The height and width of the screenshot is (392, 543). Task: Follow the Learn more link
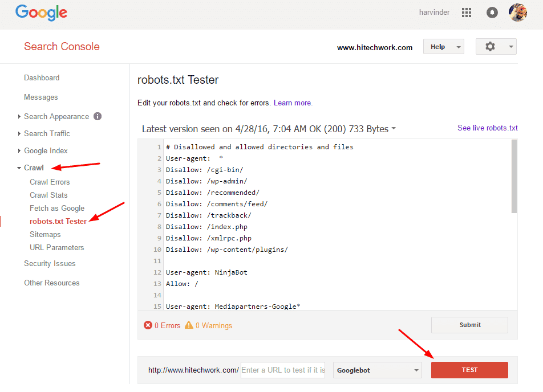(293, 103)
